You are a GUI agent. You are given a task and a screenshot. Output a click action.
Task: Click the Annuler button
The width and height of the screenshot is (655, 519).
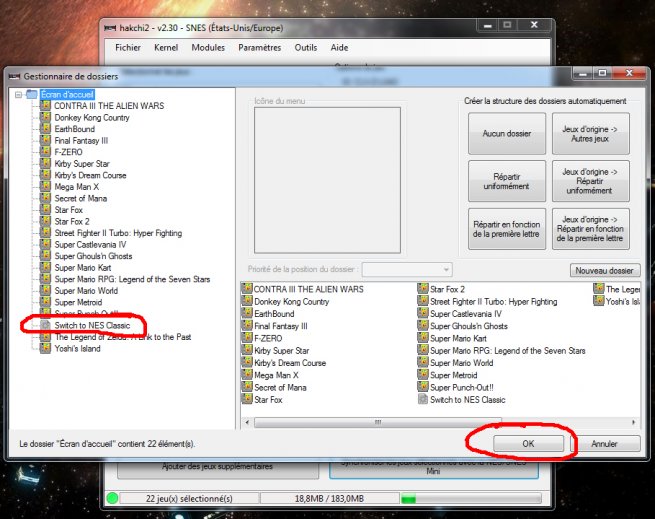point(603,443)
